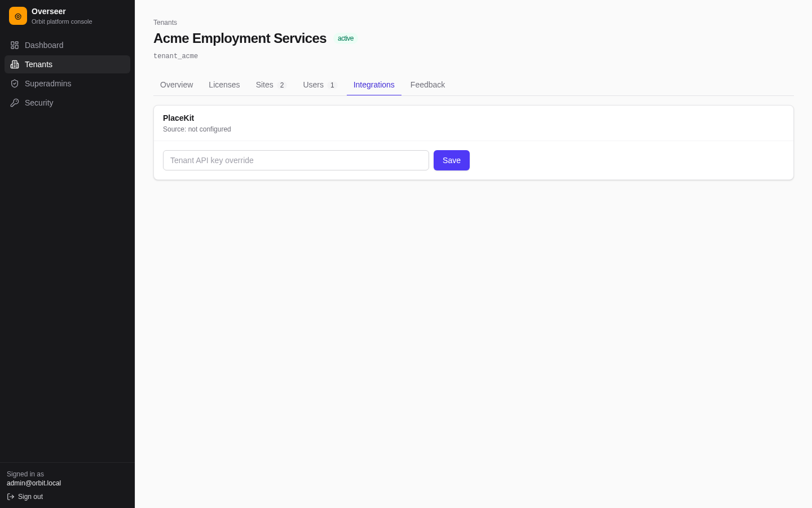Click the Superadmins shield icon

tap(15, 84)
